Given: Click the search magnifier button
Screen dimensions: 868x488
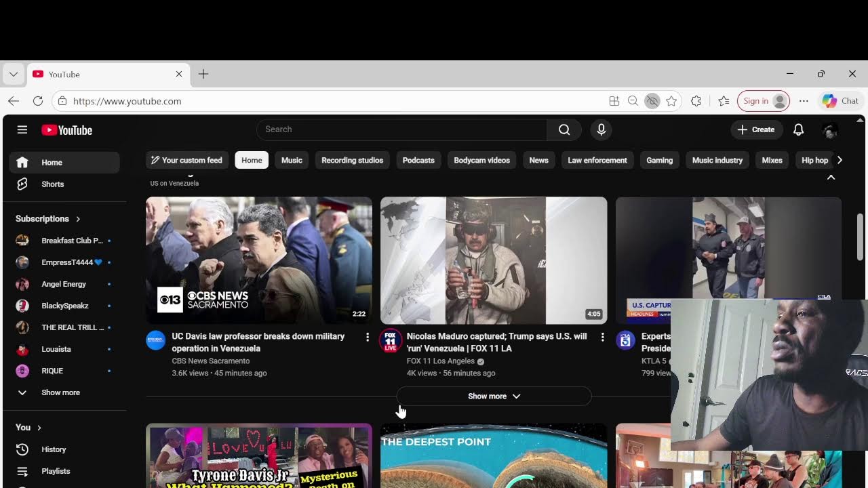Looking at the screenshot, I should [x=564, y=129].
